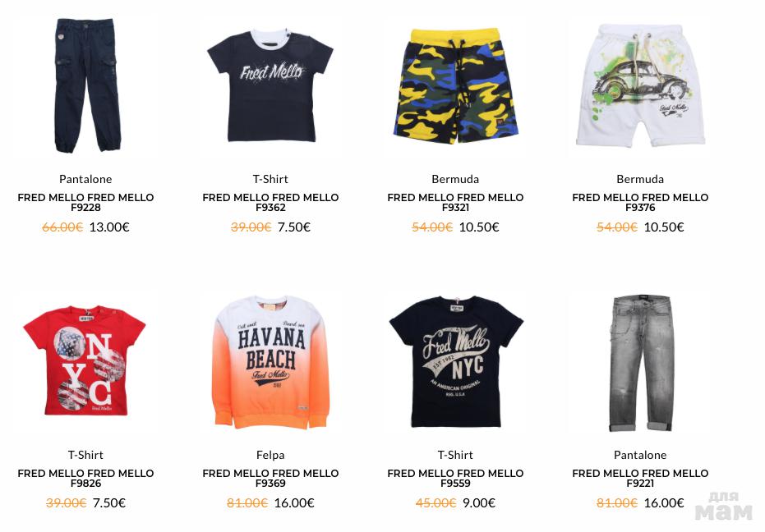
Task: Click the FRED MELLO F9228 product title
Action: coord(85,202)
